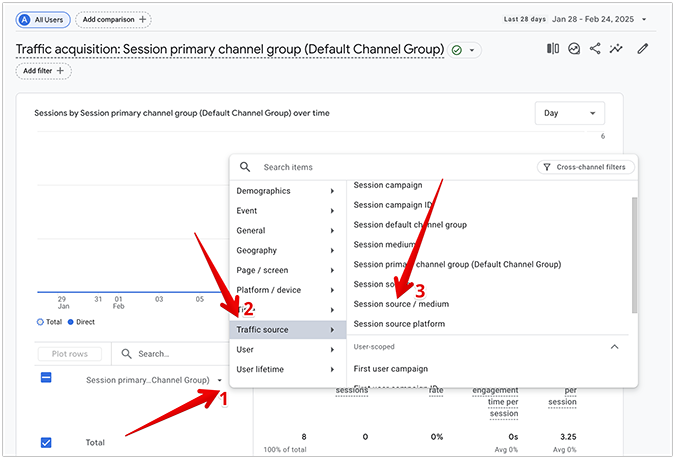
Task: Click the filter icon in Cross-channel filters
Action: point(547,167)
